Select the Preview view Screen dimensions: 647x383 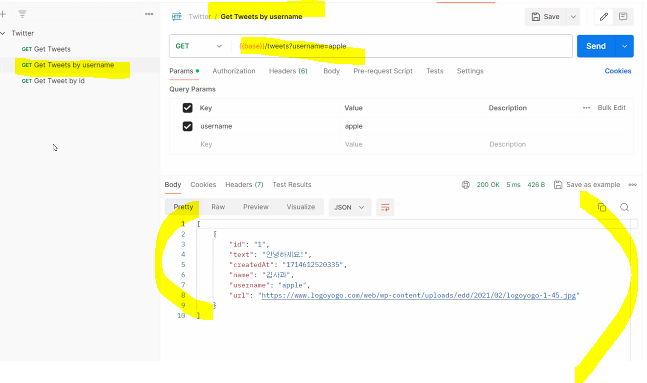[x=256, y=207]
